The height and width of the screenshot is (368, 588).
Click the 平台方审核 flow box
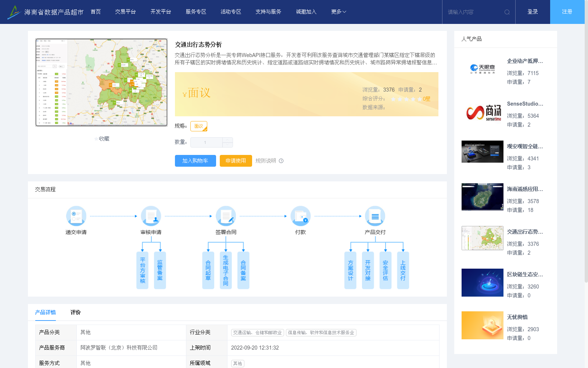142,270
